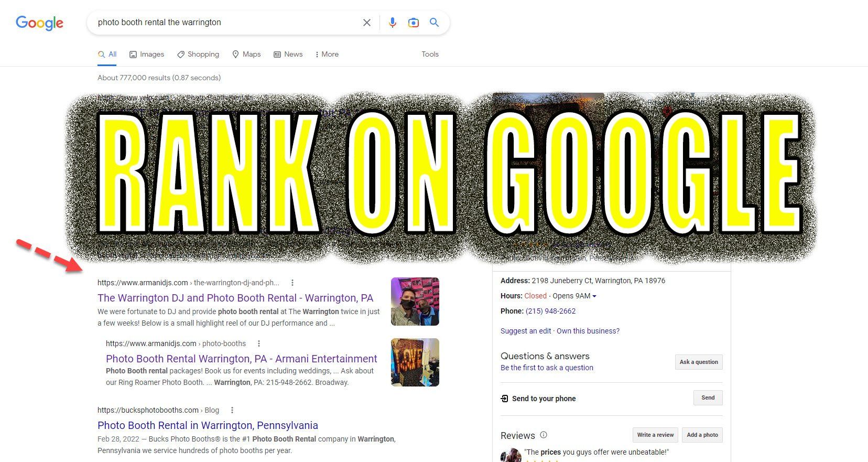Image resolution: width=868 pixels, height=462 pixels.
Task: Click Suggest an edit link
Action: coord(526,331)
